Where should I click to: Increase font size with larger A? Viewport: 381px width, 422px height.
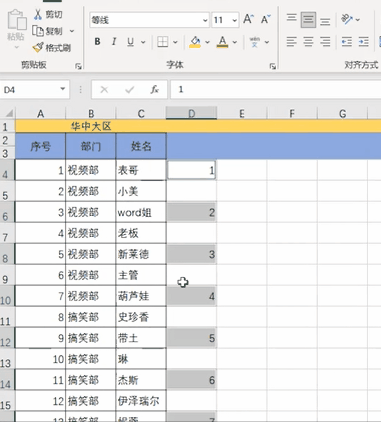[x=248, y=19]
